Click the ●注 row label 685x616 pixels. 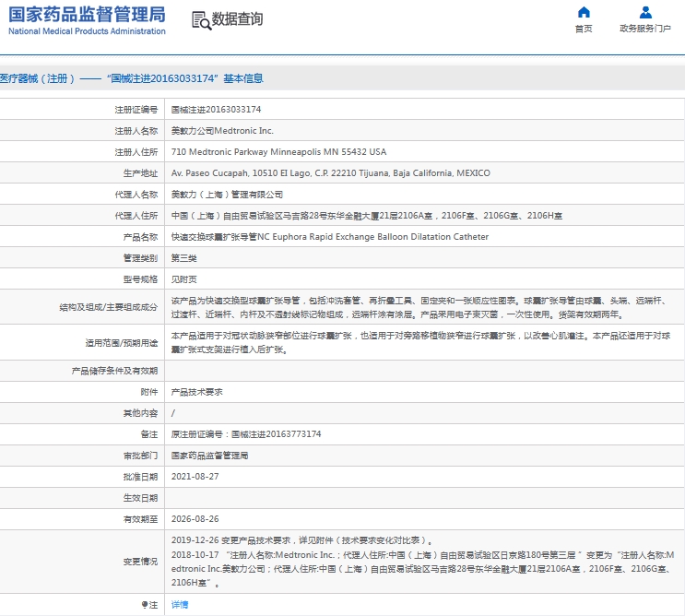pyautogui.click(x=149, y=605)
